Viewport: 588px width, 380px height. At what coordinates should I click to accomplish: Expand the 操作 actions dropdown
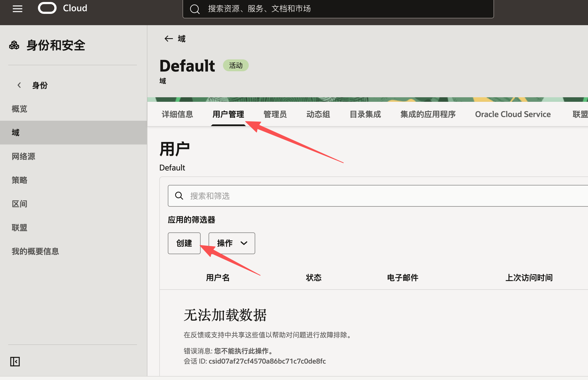tap(232, 243)
